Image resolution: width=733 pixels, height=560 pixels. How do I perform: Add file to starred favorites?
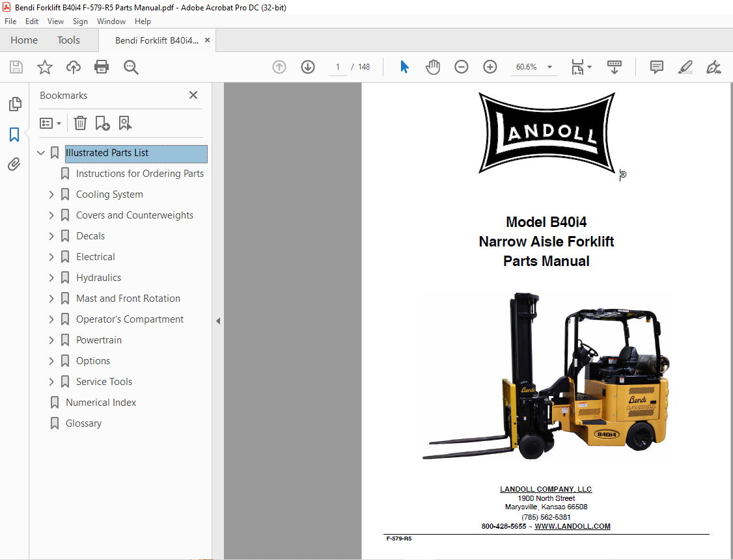coord(45,67)
